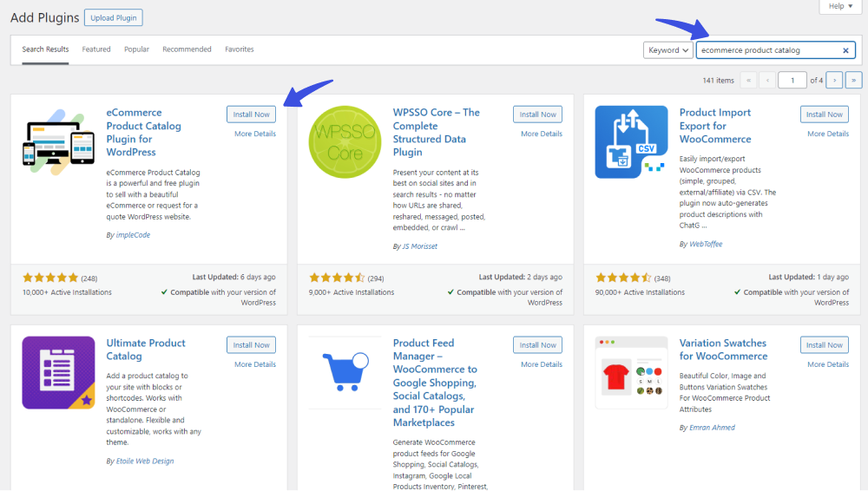Image resolution: width=868 pixels, height=491 pixels.
Task: Open Product Import Export for WooCommerce title
Action: (x=715, y=126)
